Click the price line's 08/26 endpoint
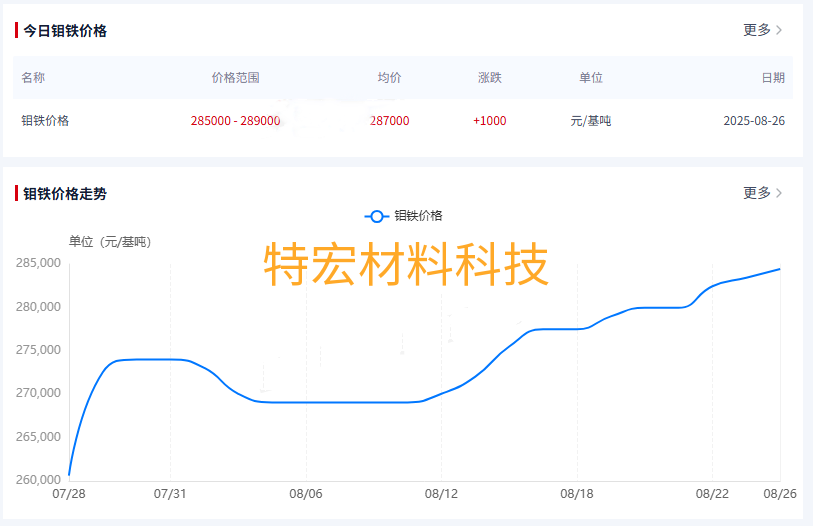Screen dimensions: 813x526 pyautogui.click(x=779, y=269)
